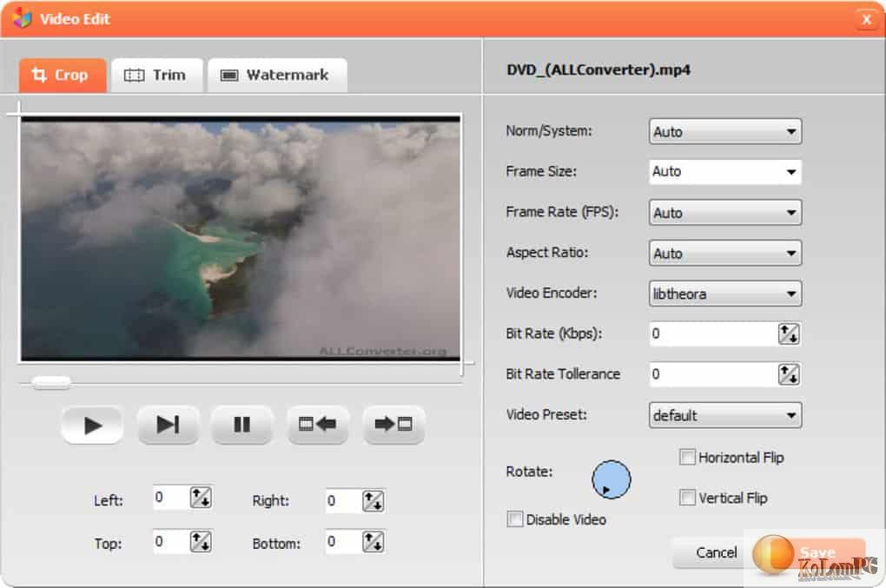Click the Bit Rate (Kbps) spinner arrows
Viewport: 886px width, 588px height.
tap(789, 334)
